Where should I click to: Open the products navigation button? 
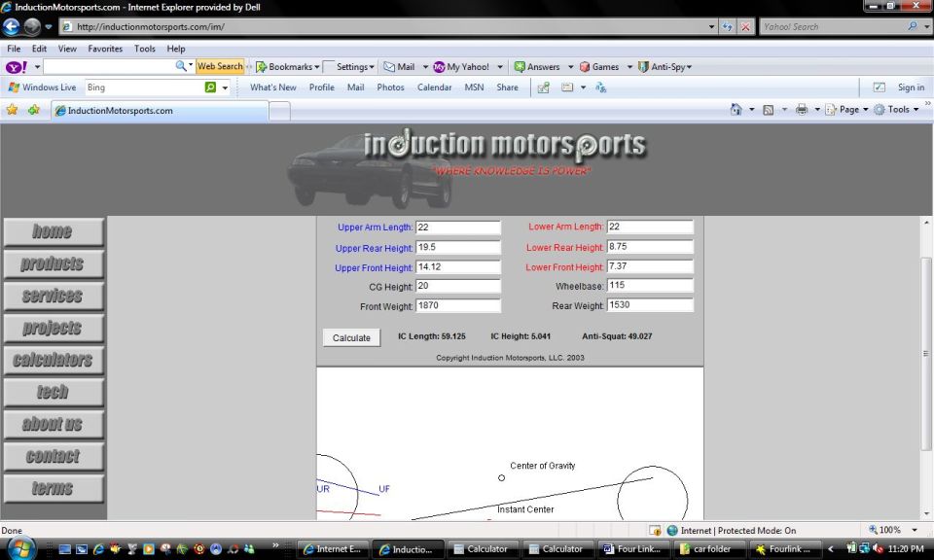54,263
